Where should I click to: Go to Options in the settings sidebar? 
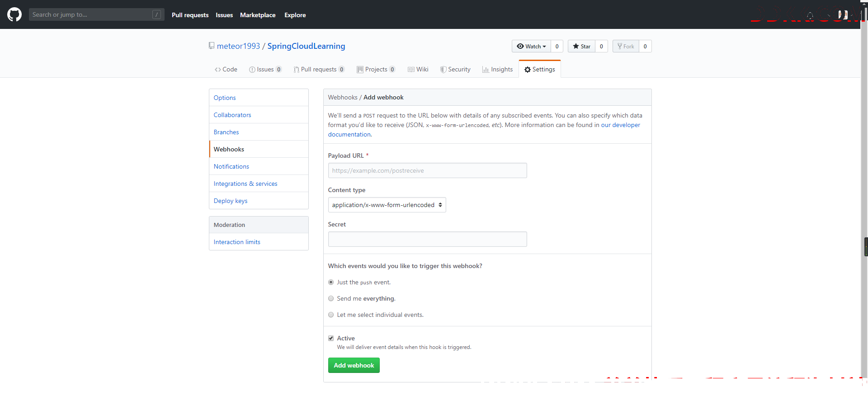click(259, 98)
